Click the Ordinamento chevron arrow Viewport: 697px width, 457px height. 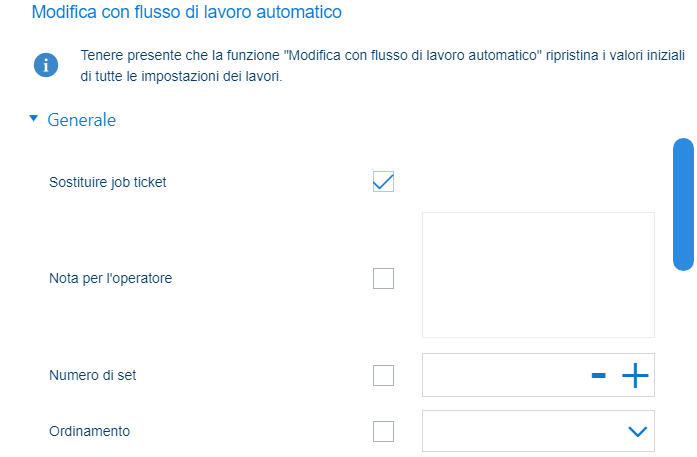pos(637,431)
